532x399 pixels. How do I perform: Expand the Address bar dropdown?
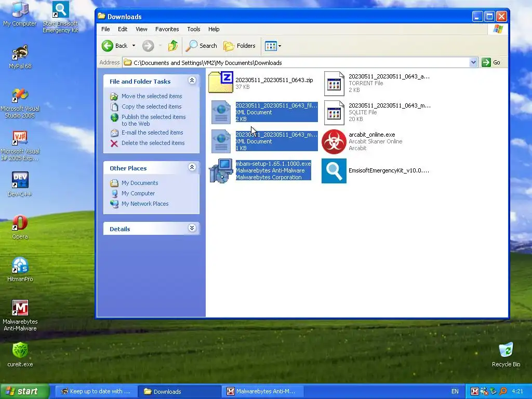click(x=473, y=62)
